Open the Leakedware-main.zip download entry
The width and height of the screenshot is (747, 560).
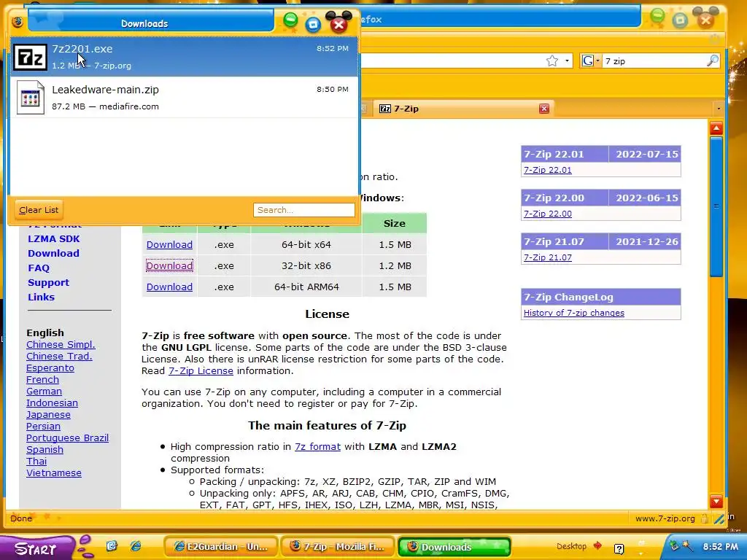coord(184,98)
